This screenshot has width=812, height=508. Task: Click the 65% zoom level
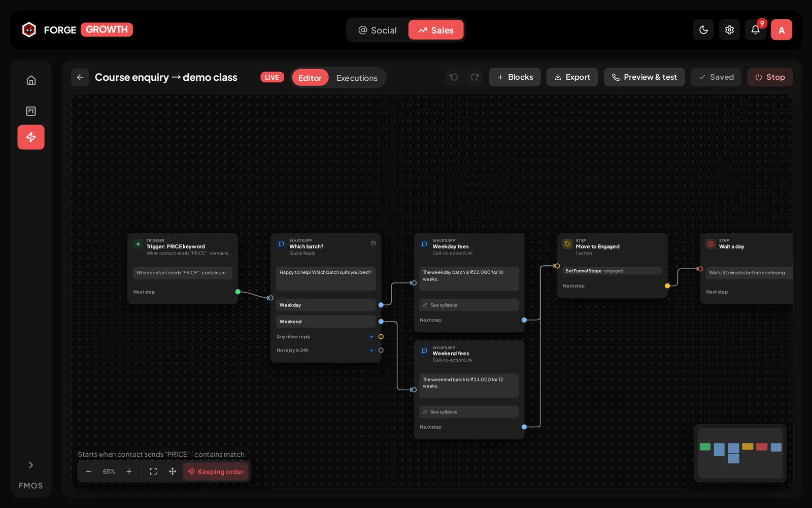(109, 471)
